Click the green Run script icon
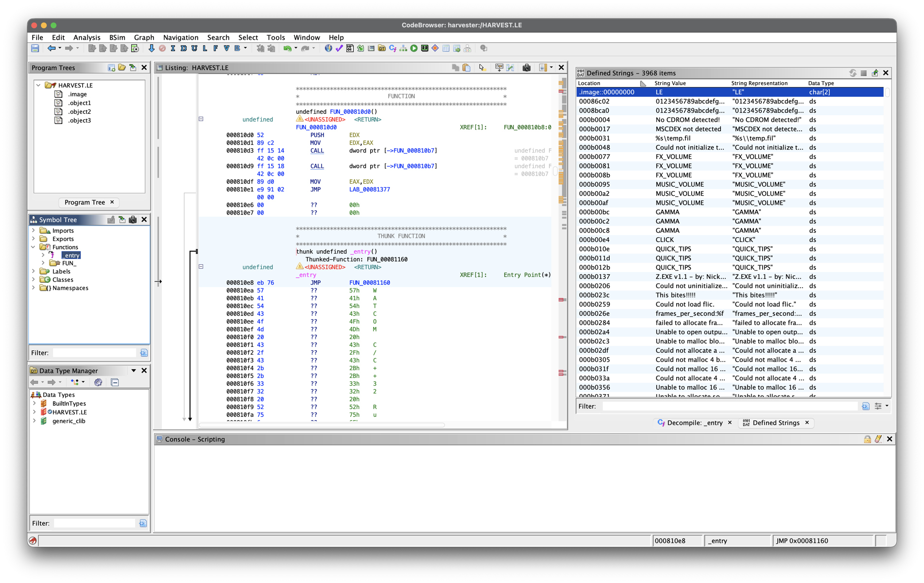924x583 pixels. [x=414, y=49]
